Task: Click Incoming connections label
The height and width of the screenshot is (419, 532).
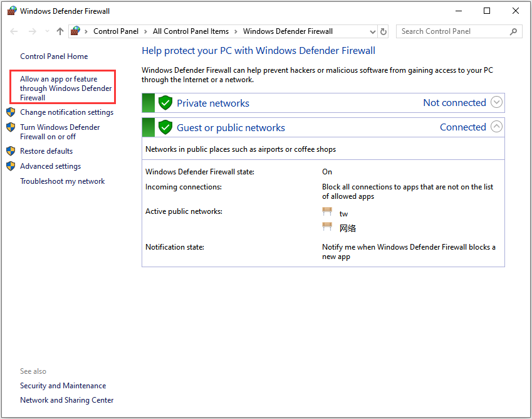Action: 184,187
